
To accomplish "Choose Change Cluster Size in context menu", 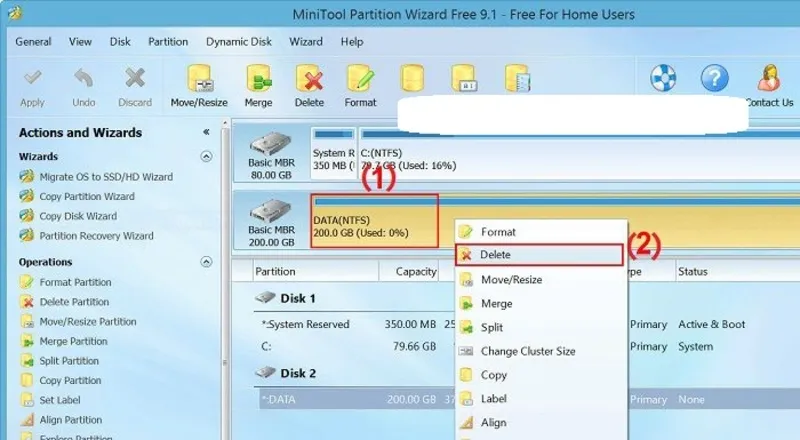I will pyautogui.click(x=541, y=351).
